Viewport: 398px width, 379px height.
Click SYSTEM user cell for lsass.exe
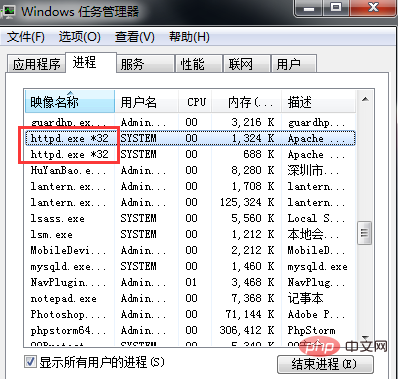(x=138, y=218)
